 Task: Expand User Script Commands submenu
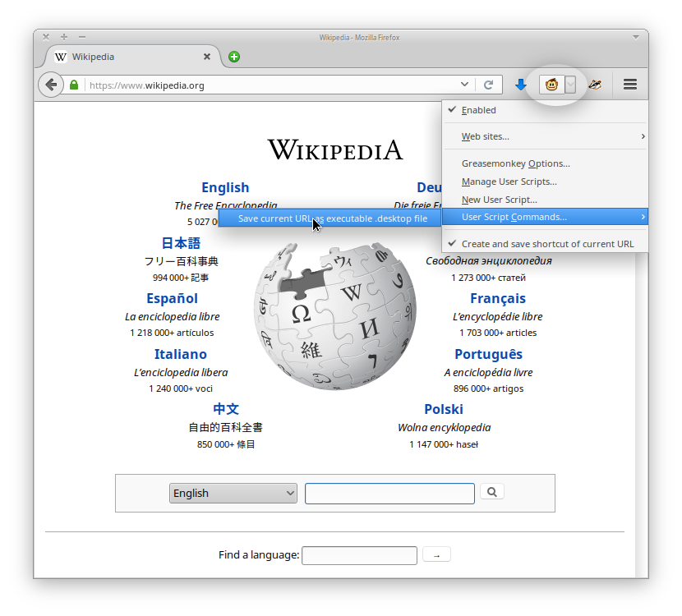pos(545,217)
